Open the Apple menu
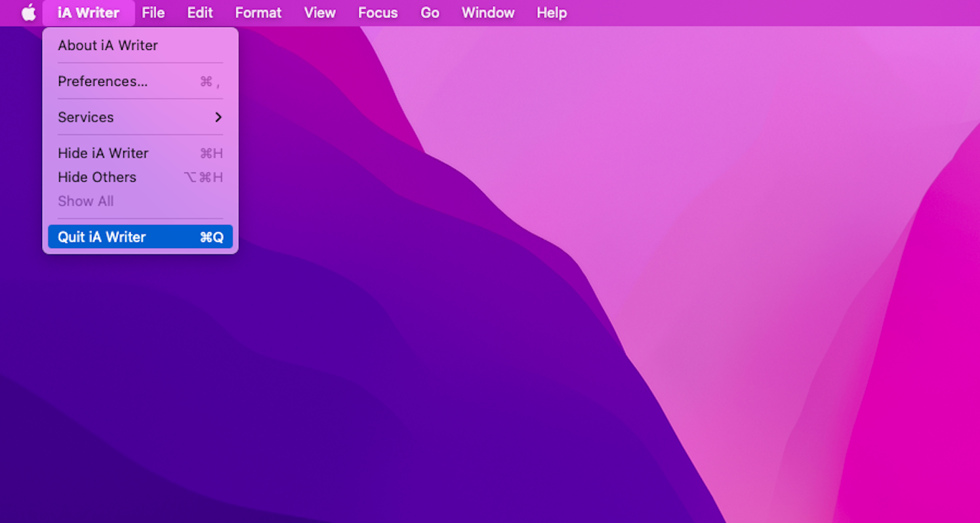980x523 pixels. pos(28,12)
